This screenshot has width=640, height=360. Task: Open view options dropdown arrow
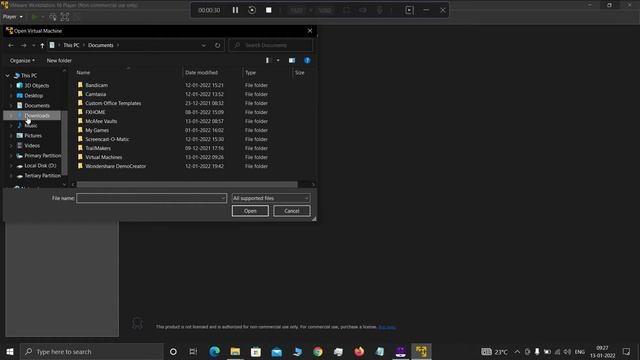[x=278, y=60]
